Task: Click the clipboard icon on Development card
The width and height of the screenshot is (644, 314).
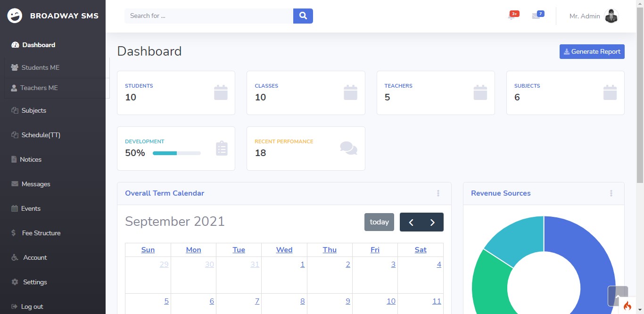Action: click(222, 149)
